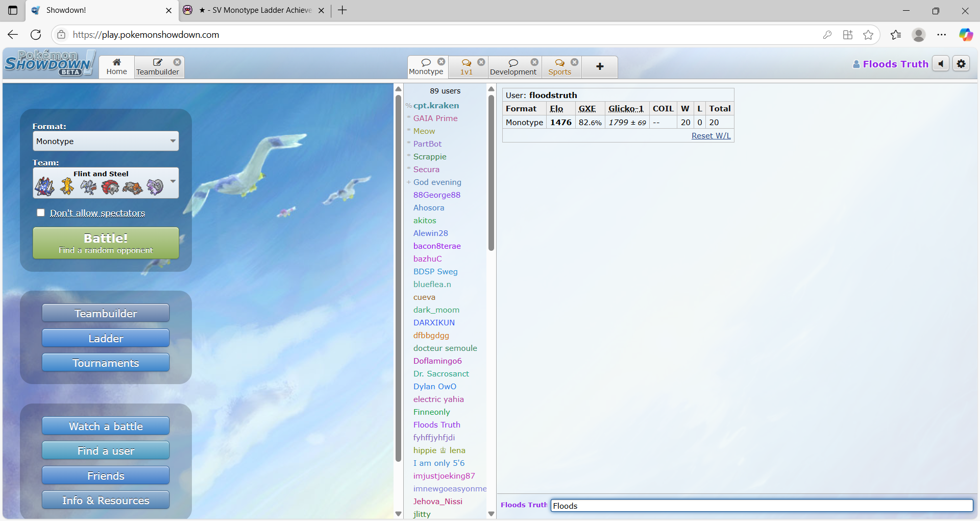This screenshot has width=980, height=521.
Task: Click the Pokémon Showdown logo
Action: [x=50, y=63]
